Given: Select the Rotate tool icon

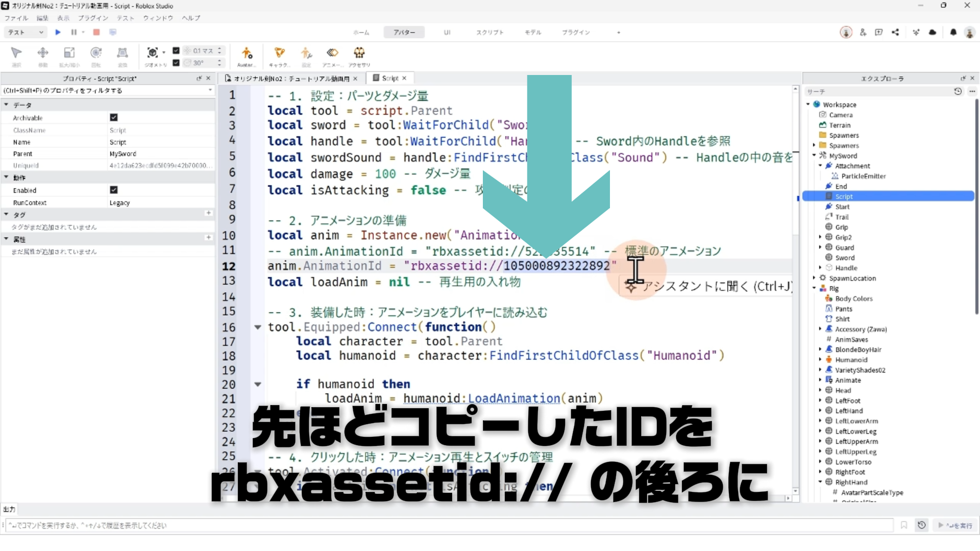Looking at the screenshot, I should pyautogui.click(x=96, y=53).
